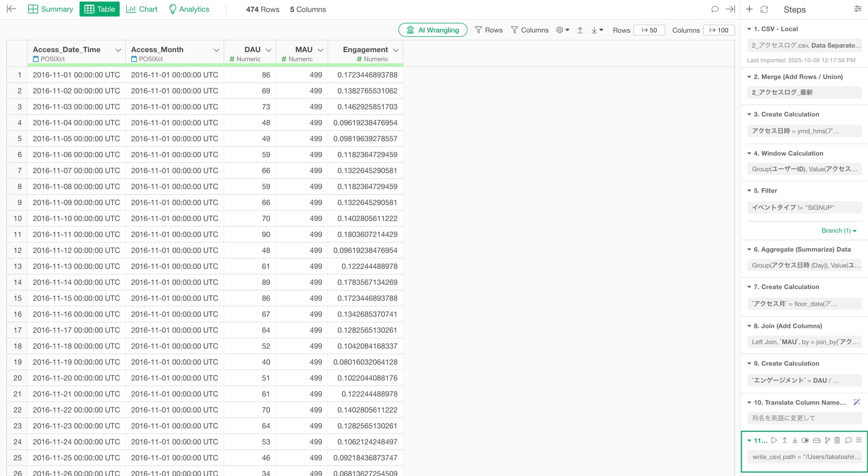Viewport: 868px width, 476px height.
Task: Click the Rows limit field showing 50
Action: (649, 30)
